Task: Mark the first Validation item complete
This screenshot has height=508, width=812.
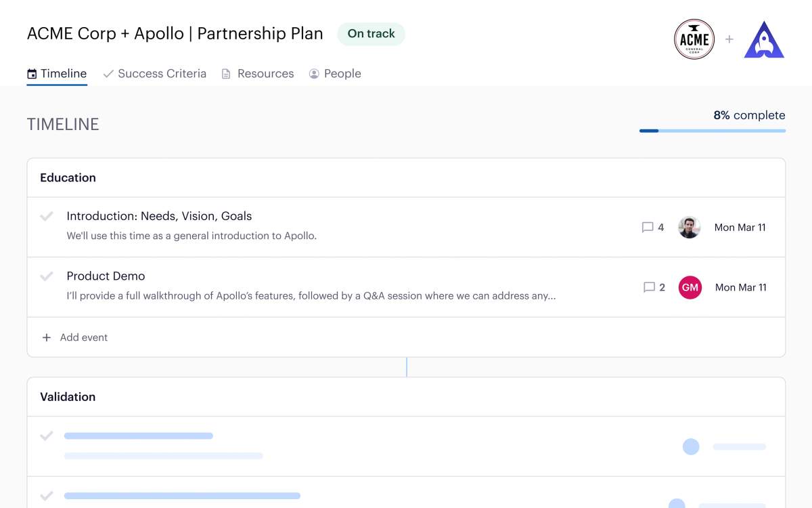Action: click(46, 436)
